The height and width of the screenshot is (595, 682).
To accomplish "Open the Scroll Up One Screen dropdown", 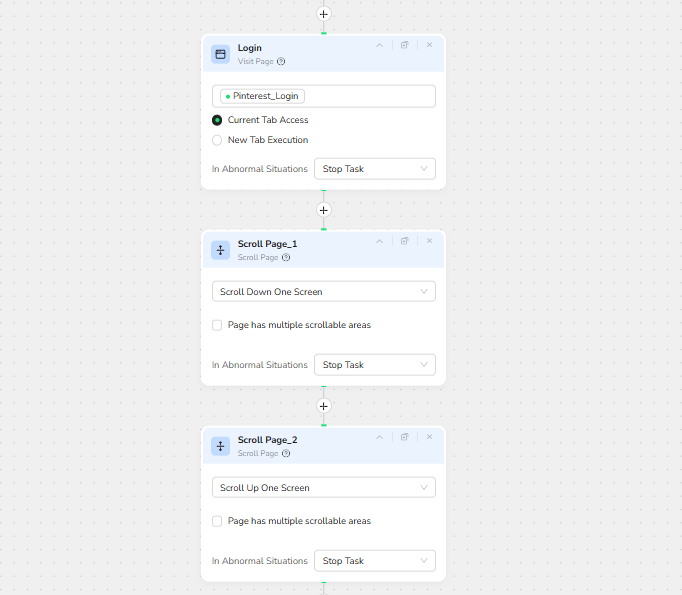I will [x=323, y=488].
